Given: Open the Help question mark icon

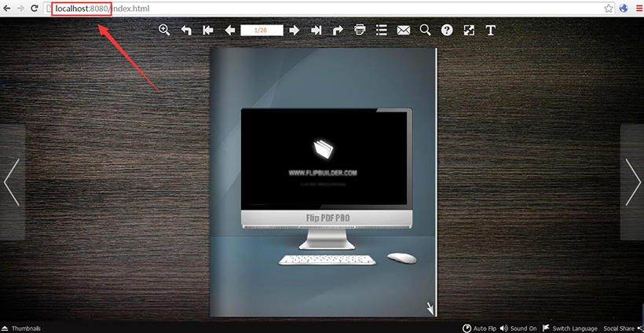Looking at the screenshot, I should [447, 31].
